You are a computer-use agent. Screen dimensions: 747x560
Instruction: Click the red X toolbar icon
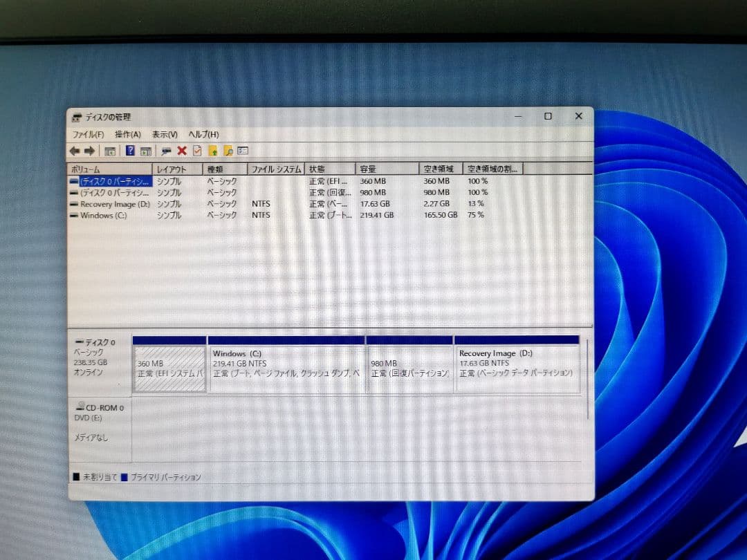coord(183,151)
